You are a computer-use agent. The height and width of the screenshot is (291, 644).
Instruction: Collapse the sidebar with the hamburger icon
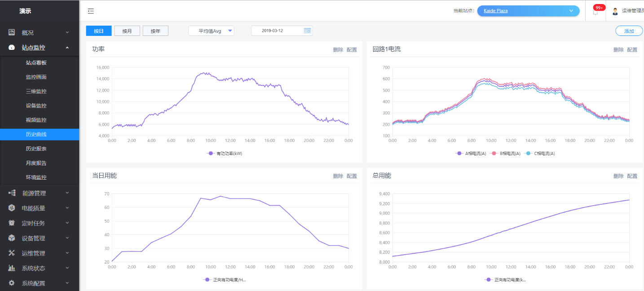91,11
